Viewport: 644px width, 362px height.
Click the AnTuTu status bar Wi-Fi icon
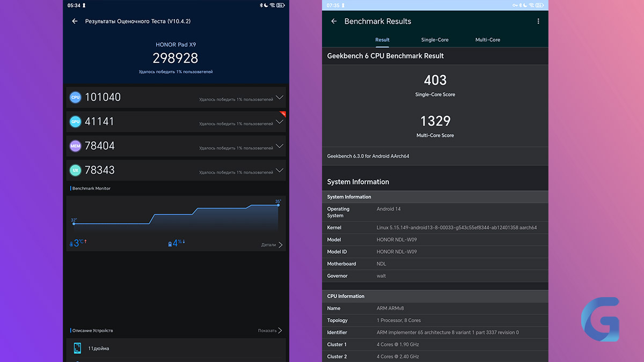273,5
